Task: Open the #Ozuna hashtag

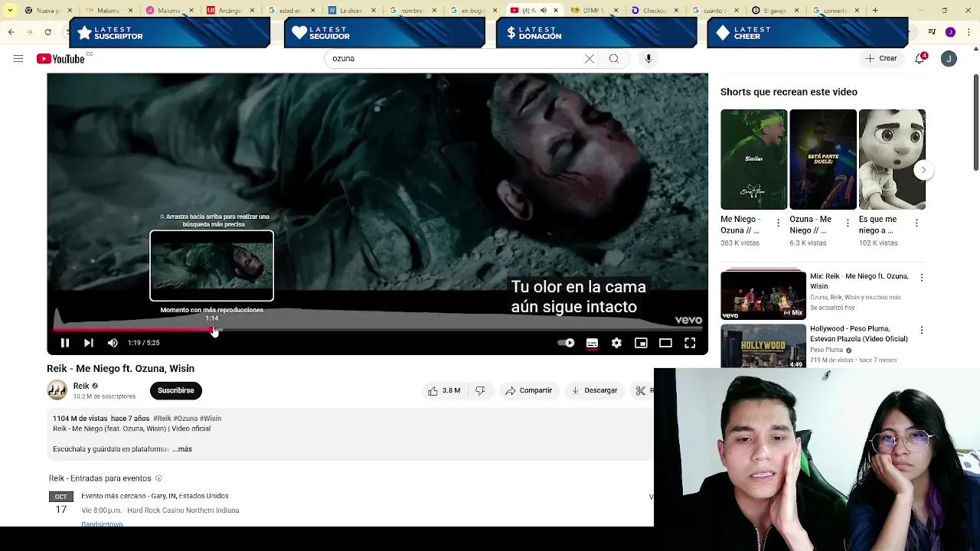Action: [x=185, y=419]
